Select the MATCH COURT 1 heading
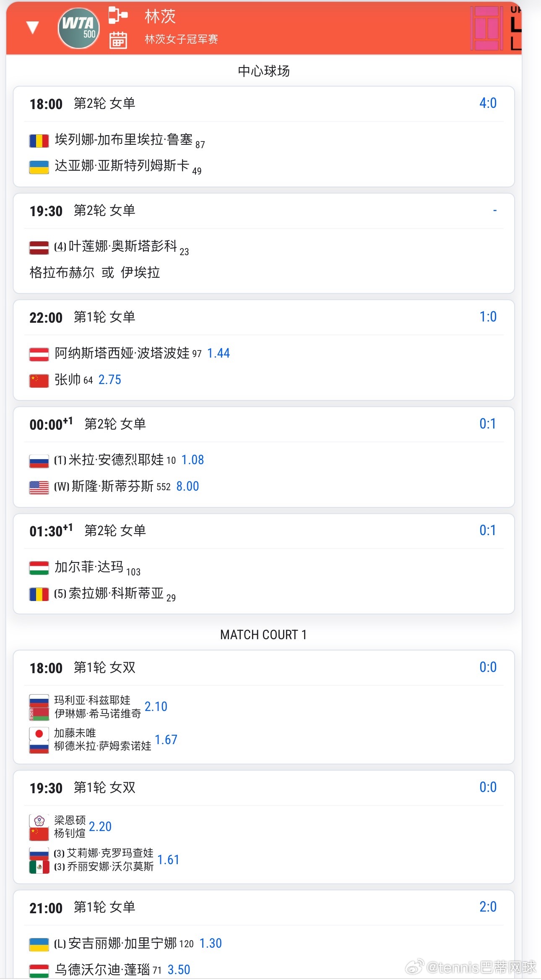This screenshot has height=980, width=541. click(x=264, y=635)
